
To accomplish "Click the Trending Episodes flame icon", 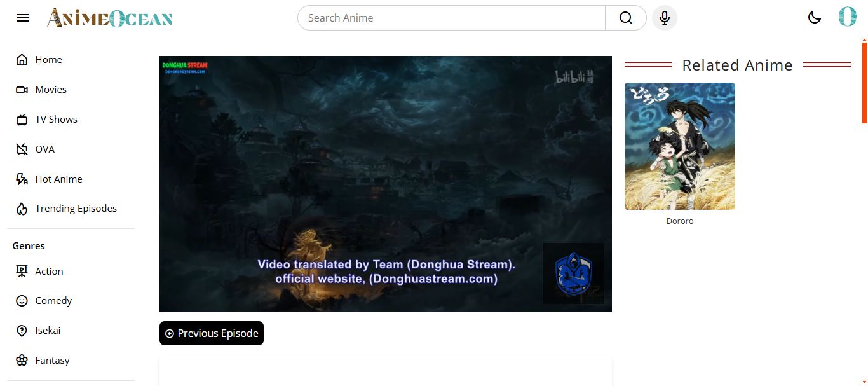I will tap(22, 209).
